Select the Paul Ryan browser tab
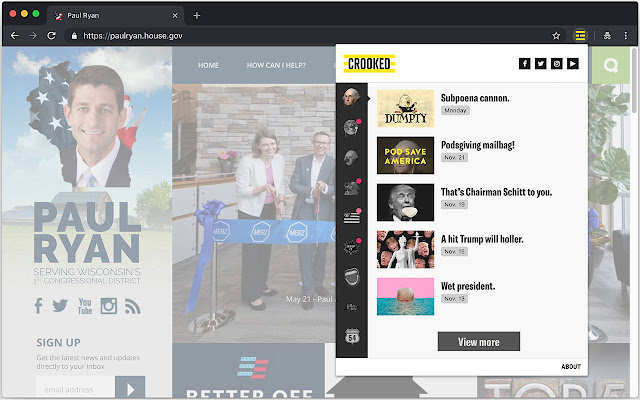Viewport: 640px width, 400px height. 116,16
